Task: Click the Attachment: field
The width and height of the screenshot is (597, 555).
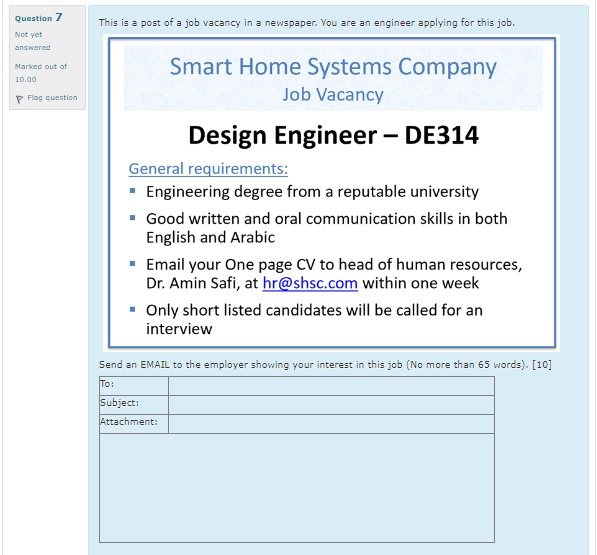Action: pos(331,424)
